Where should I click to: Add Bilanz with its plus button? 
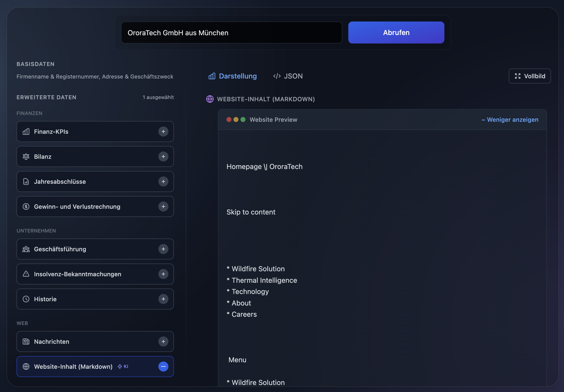163,156
